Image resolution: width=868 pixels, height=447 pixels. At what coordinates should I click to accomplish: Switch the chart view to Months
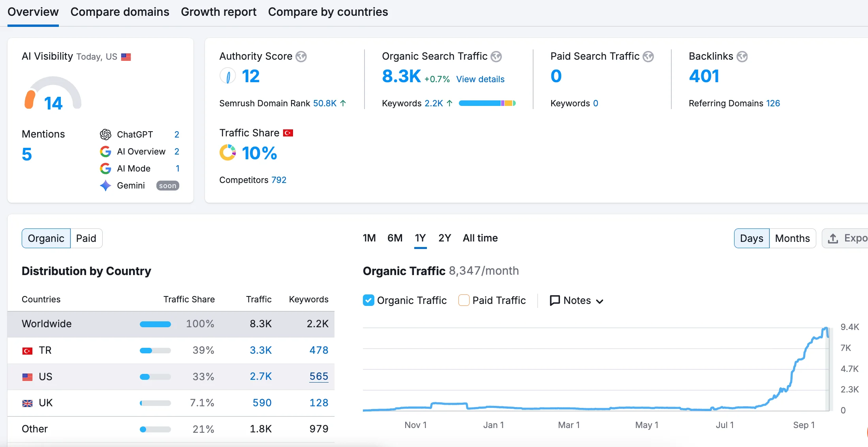(x=792, y=238)
